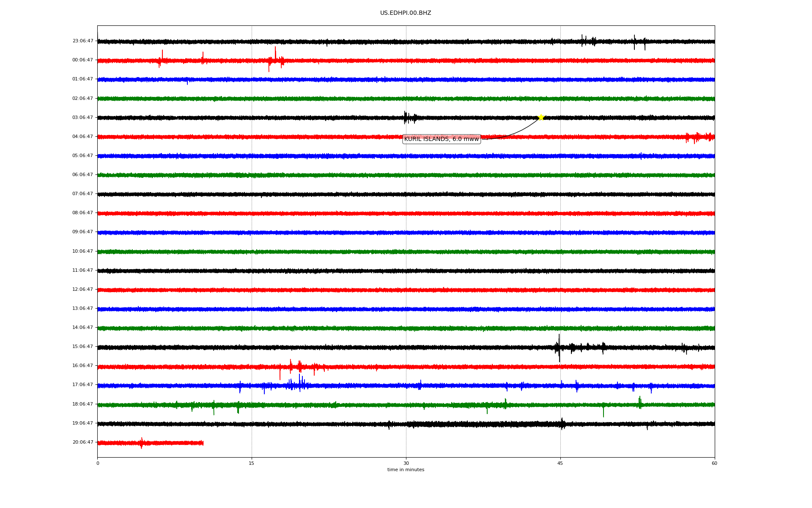Screen dimensions: 812x508
Task: Click the 10:06:47 time label
Action: [82, 251]
